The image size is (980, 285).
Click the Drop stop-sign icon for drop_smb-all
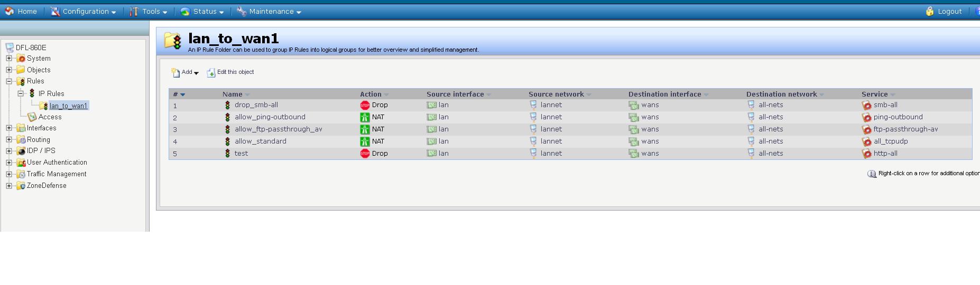click(x=365, y=105)
